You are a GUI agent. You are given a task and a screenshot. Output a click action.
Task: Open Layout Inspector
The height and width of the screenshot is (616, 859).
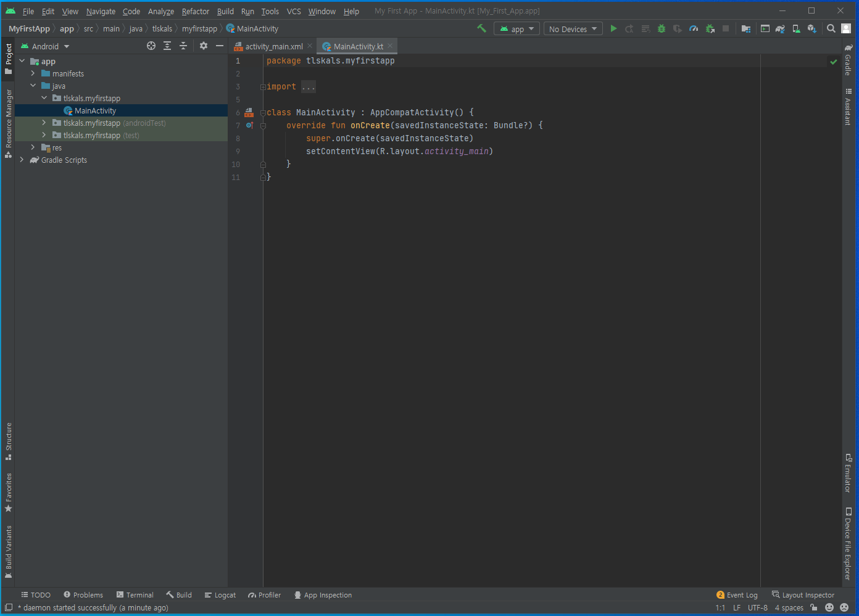[803, 595]
